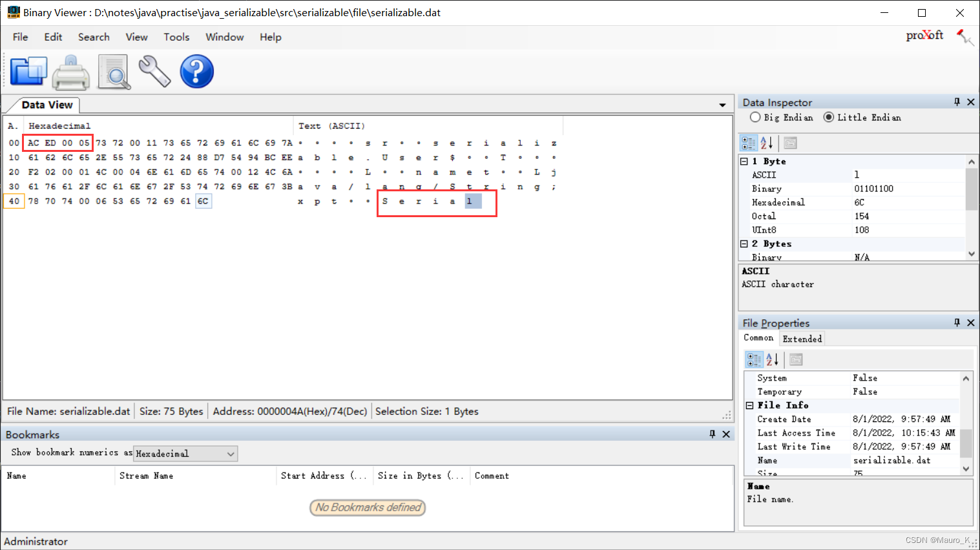The image size is (980, 550).
Task: Click the Find magnifier toolbar icon
Action: (114, 72)
